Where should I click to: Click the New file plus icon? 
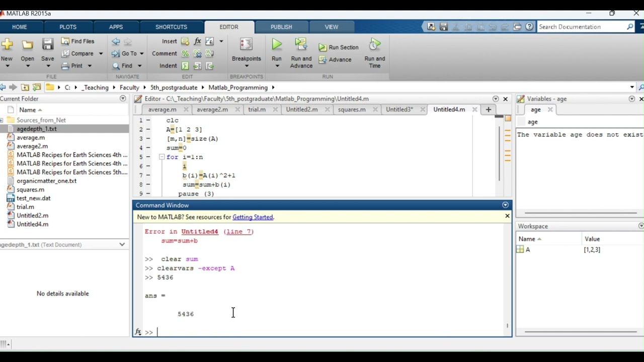[7, 45]
